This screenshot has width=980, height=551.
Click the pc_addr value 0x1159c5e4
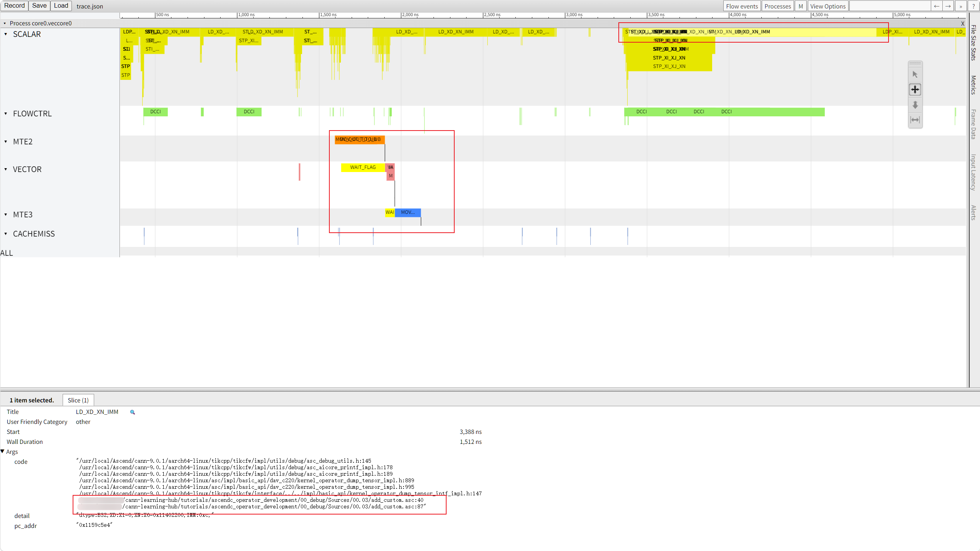[x=95, y=525]
